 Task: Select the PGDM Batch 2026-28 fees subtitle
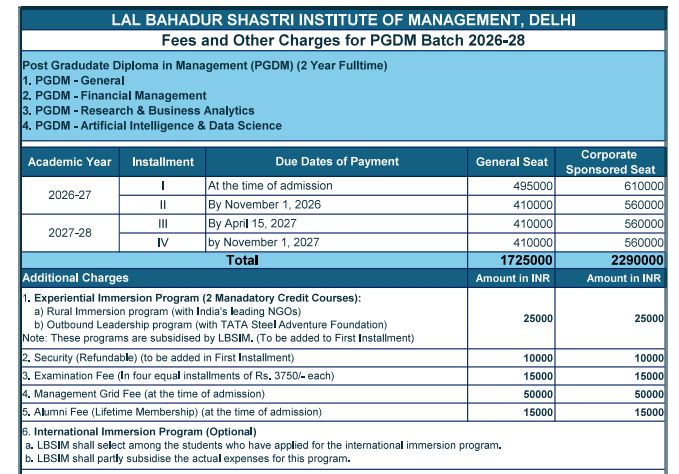[342, 41]
